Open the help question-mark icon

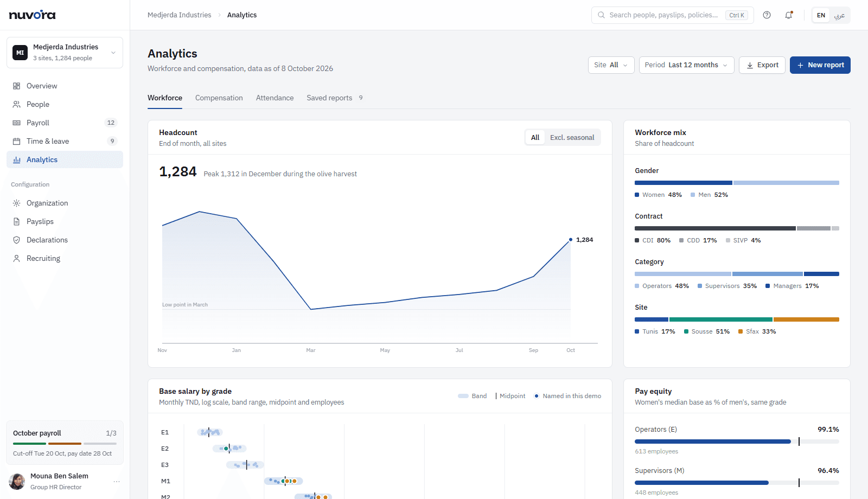tap(767, 15)
